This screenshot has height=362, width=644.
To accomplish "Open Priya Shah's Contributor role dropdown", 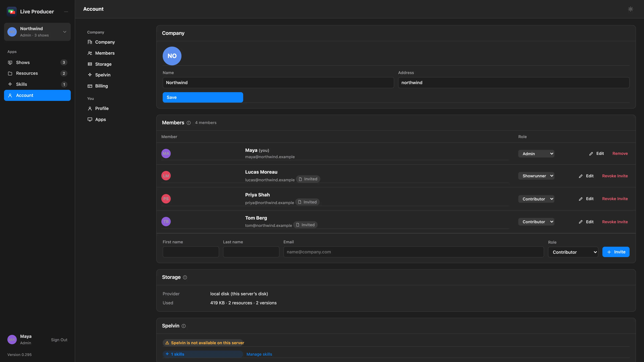I will pos(536,199).
